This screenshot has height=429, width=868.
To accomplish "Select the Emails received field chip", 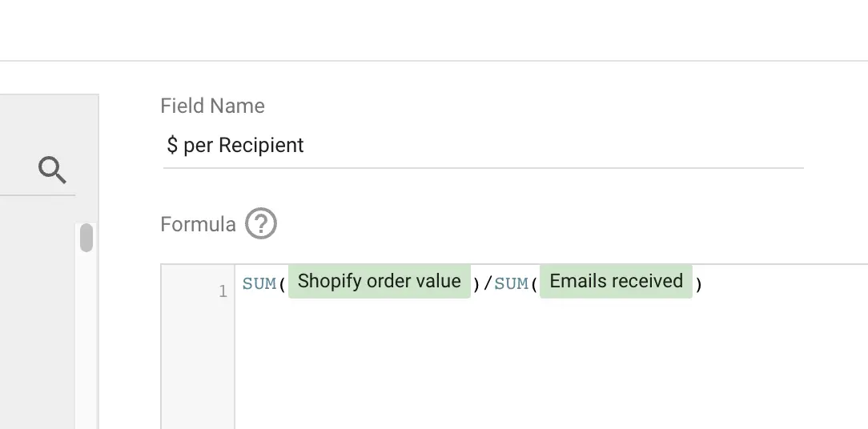I will [x=616, y=281].
